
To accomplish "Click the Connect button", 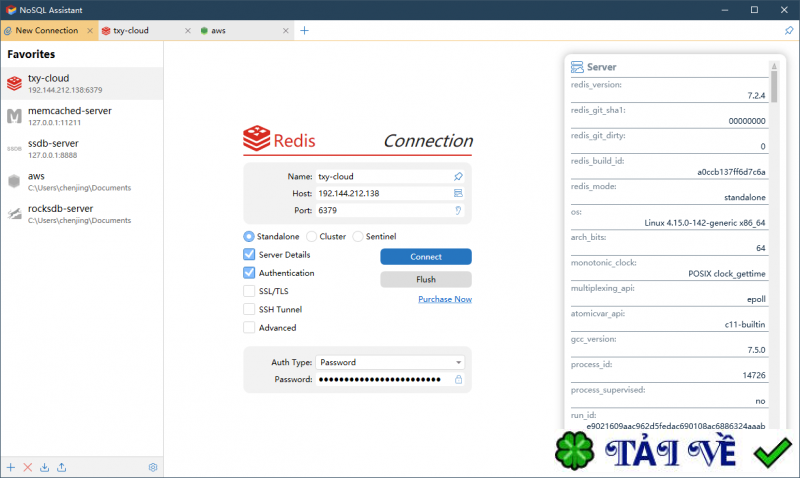I will (x=426, y=257).
